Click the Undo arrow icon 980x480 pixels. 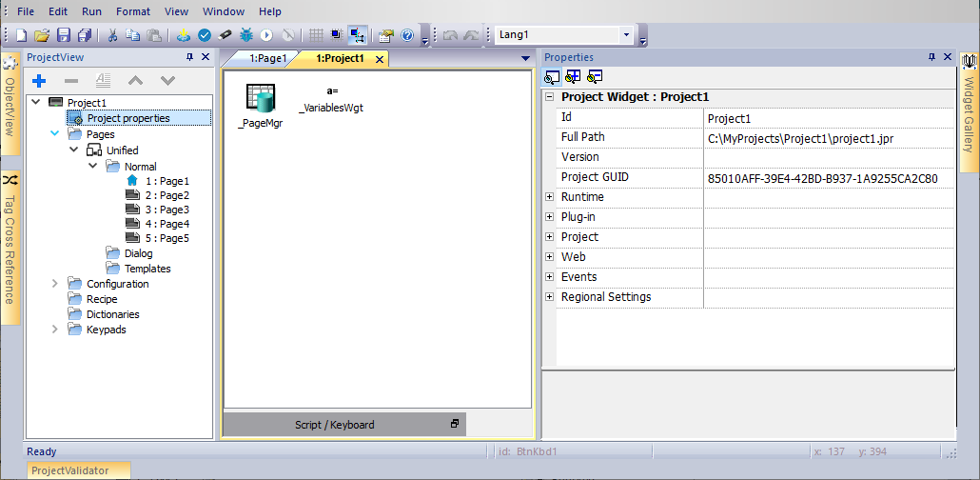pyautogui.click(x=449, y=35)
